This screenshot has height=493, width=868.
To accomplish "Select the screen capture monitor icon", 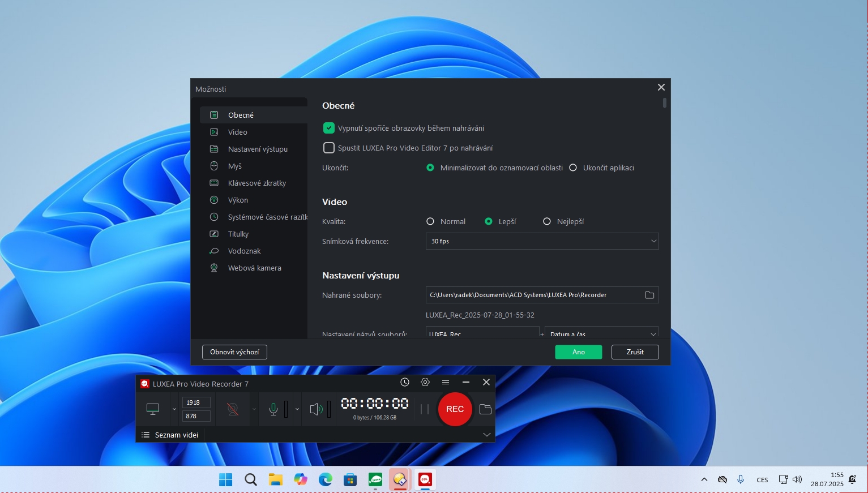I will pyautogui.click(x=153, y=409).
